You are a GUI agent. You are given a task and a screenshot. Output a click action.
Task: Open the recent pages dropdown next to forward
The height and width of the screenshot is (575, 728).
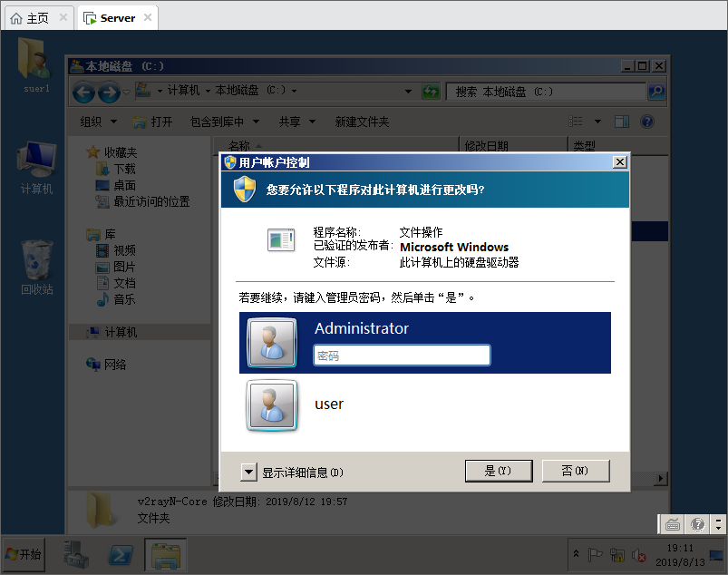(x=126, y=92)
